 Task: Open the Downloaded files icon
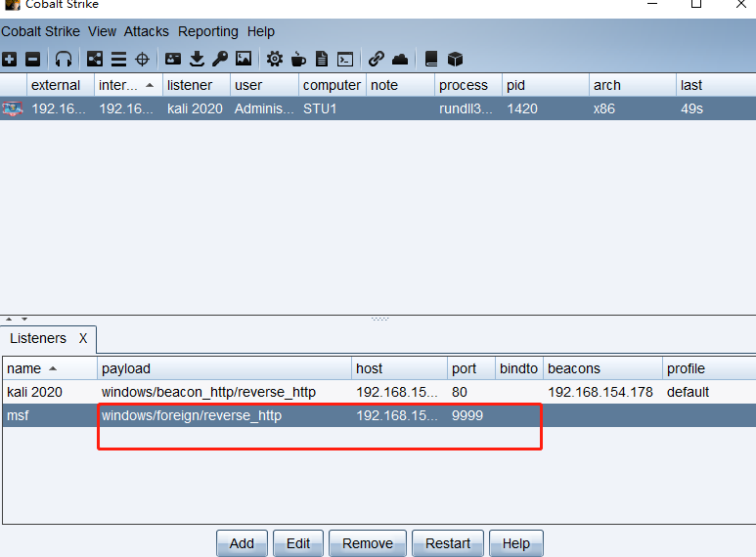point(197,60)
